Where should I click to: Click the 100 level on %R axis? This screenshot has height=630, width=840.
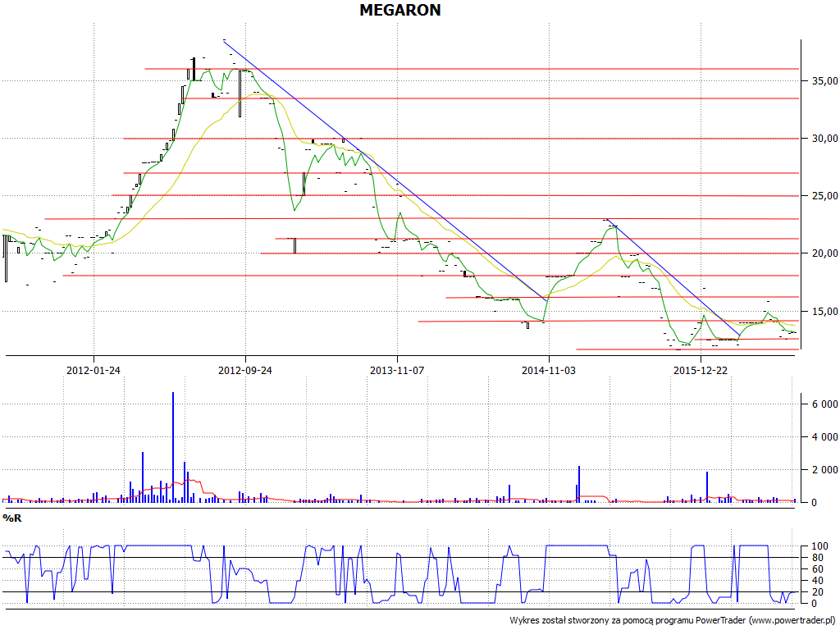pos(820,546)
